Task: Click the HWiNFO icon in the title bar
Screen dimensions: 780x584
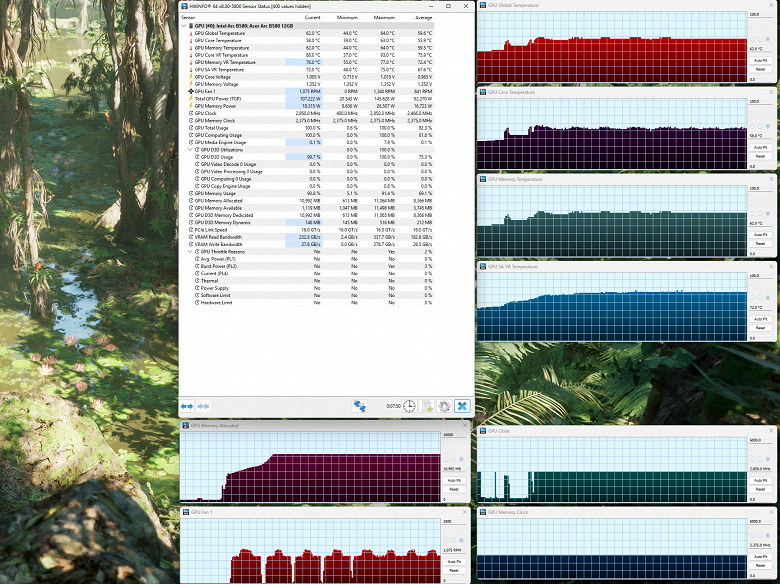Action: click(x=185, y=6)
